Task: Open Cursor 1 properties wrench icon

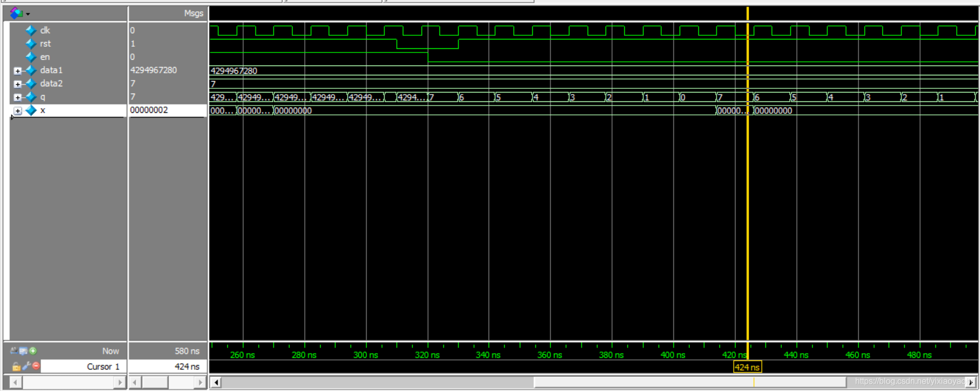Action: click(26, 366)
